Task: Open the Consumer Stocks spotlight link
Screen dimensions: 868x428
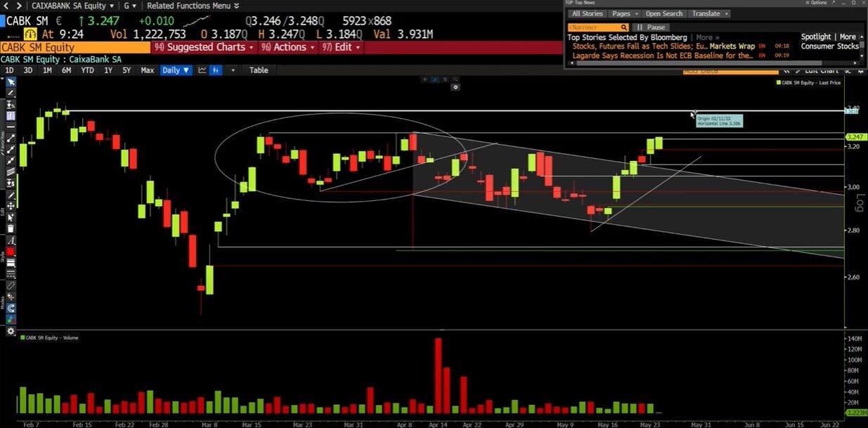Action: click(829, 46)
